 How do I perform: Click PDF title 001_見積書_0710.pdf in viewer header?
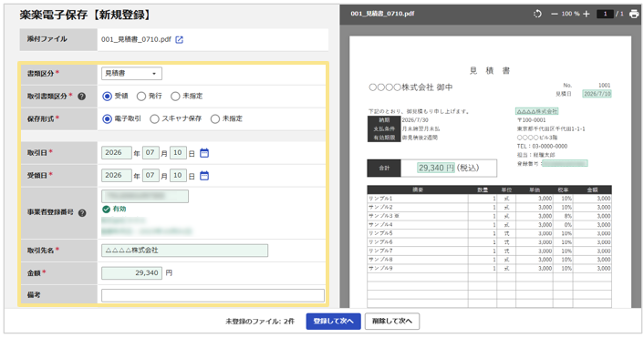pyautogui.click(x=382, y=14)
